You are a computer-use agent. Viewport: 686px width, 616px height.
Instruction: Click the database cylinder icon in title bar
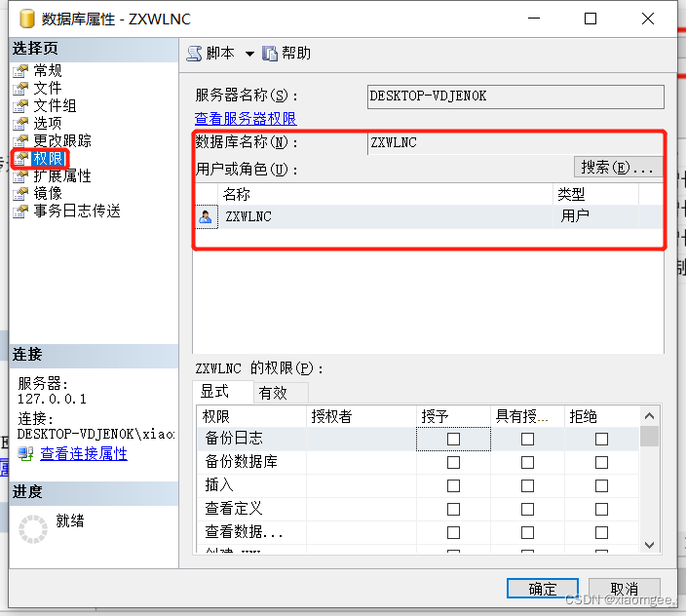click(26, 19)
